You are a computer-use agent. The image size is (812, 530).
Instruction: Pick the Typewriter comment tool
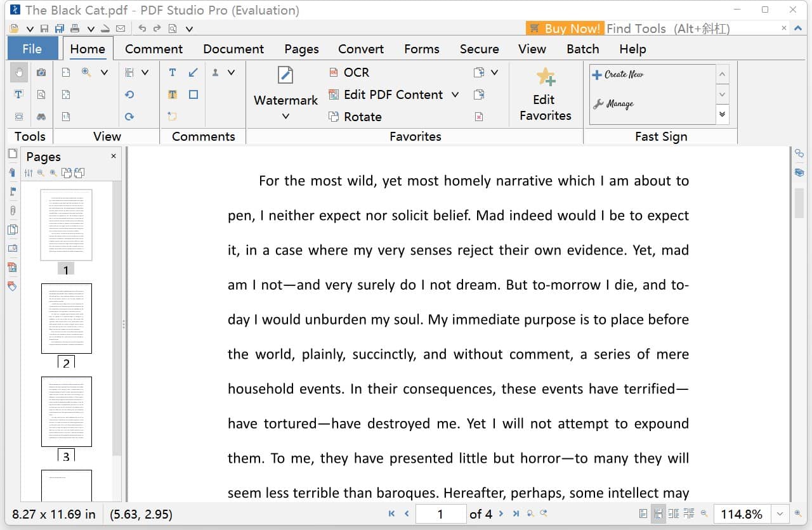[173, 72]
